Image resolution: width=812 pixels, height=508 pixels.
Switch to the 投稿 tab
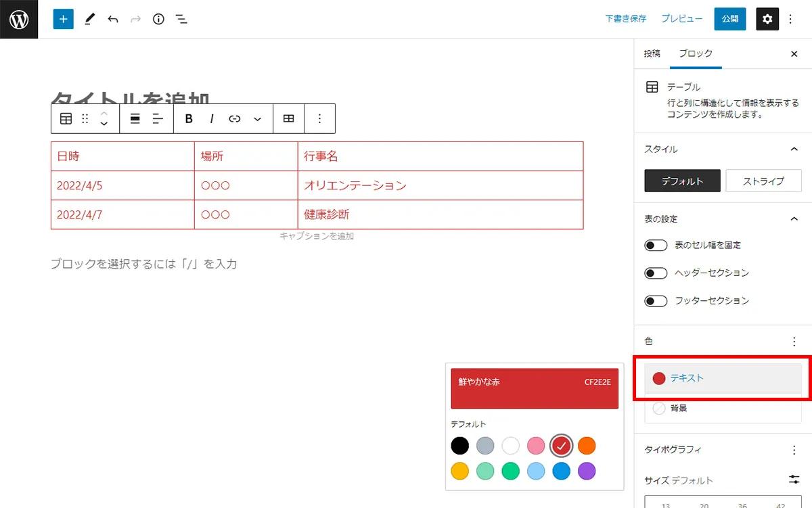(652, 53)
